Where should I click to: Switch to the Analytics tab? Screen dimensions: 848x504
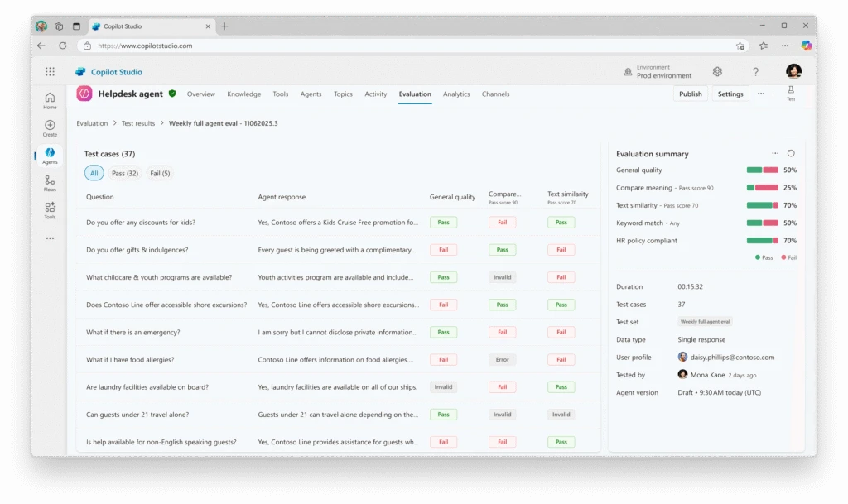click(456, 94)
